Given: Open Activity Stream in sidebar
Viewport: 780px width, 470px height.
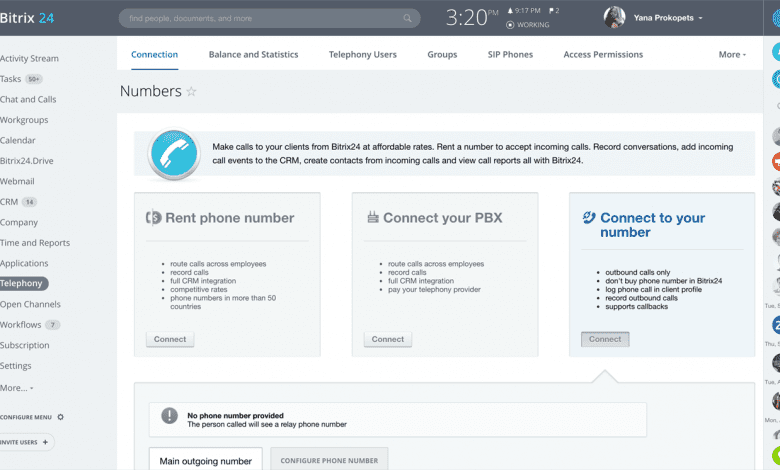Looking at the screenshot, I should [x=29, y=59].
